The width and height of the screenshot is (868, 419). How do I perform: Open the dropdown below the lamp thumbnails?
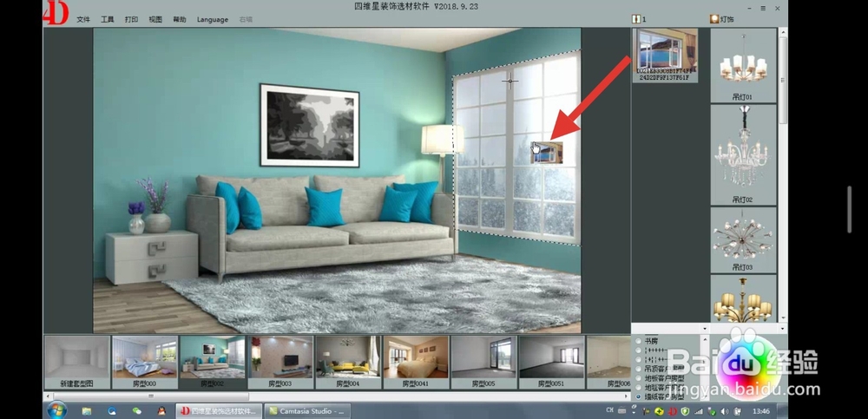pos(782,329)
